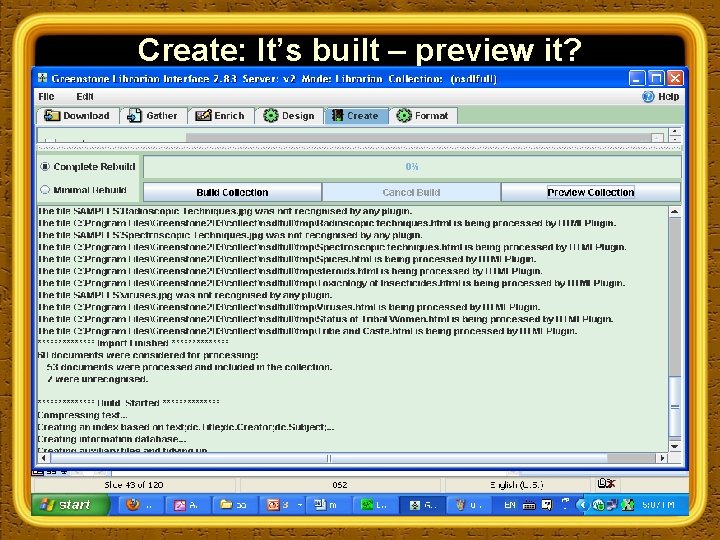Click the green globe system tray icon
The image size is (720, 540).
tap(598, 505)
